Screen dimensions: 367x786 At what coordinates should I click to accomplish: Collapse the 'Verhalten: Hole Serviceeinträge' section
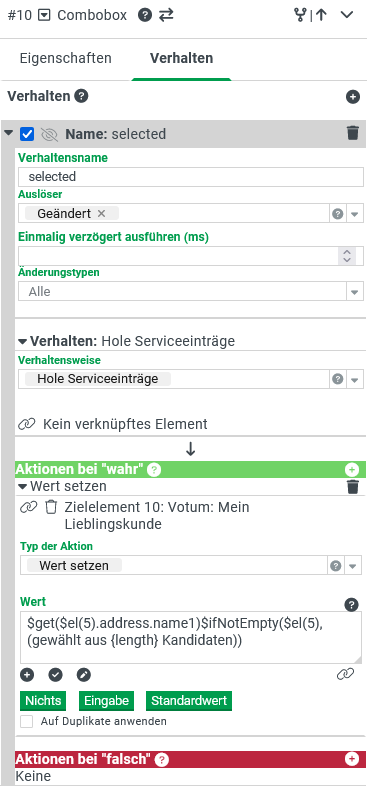click(23, 342)
